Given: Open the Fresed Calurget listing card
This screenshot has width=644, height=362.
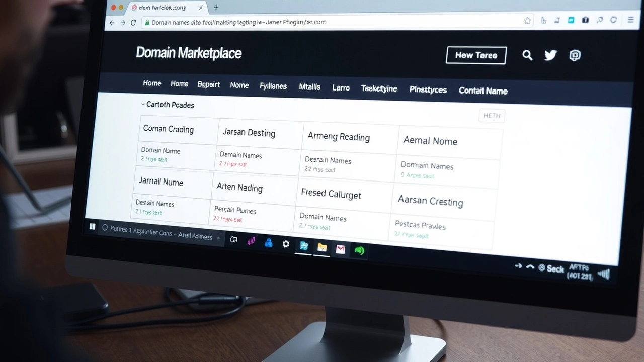Looking at the screenshot, I should coord(331,194).
